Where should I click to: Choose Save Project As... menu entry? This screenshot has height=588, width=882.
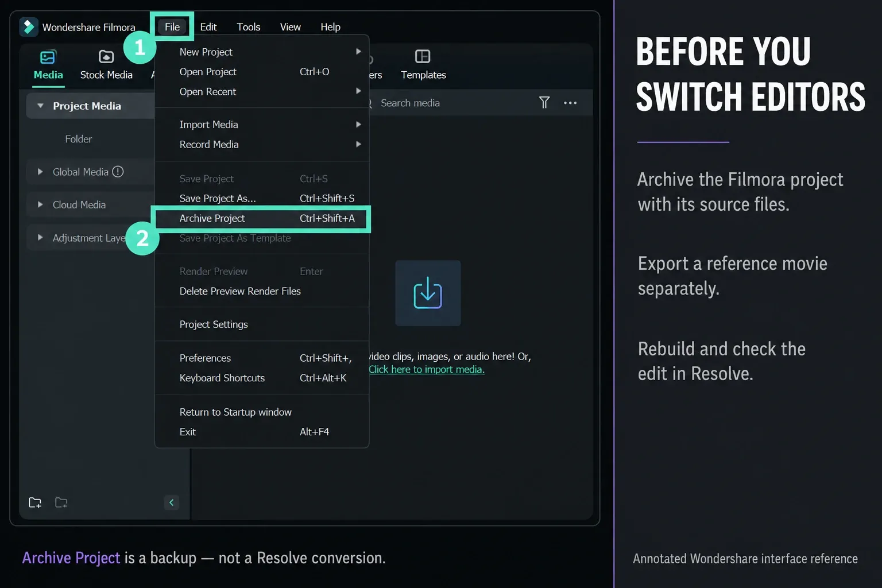point(262,198)
